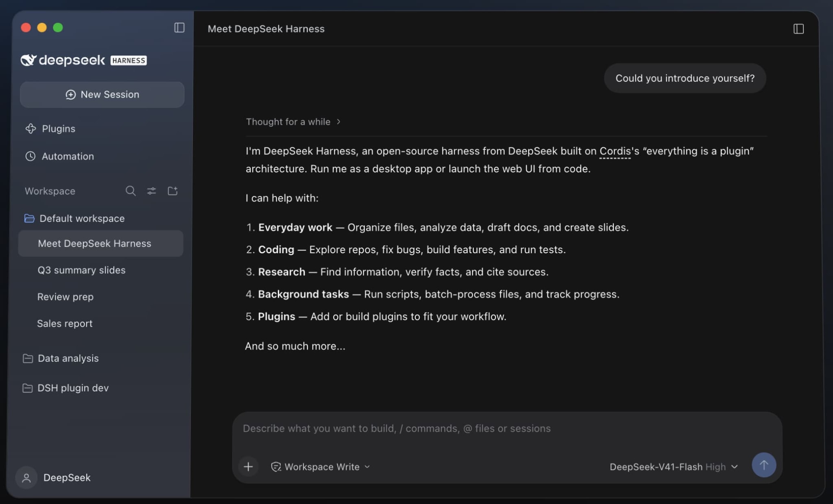Open the Workspace Write permission dropdown
The width and height of the screenshot is (833, 504).
click(321, 467)
